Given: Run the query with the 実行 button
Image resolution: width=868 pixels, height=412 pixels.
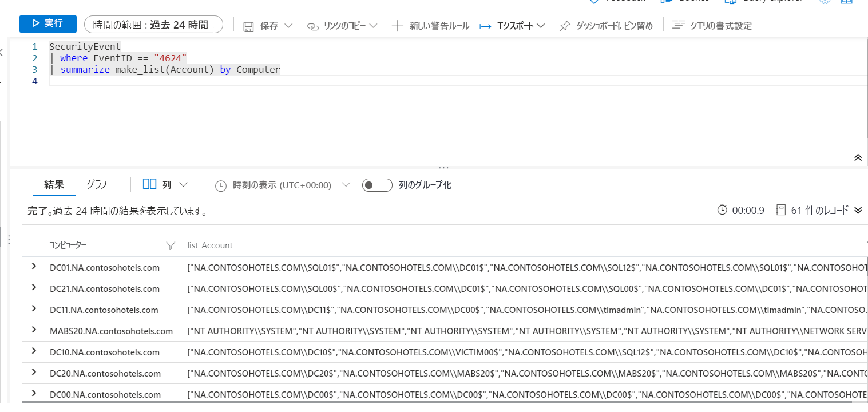Looking at the screenshot, I should click(47, 23).
